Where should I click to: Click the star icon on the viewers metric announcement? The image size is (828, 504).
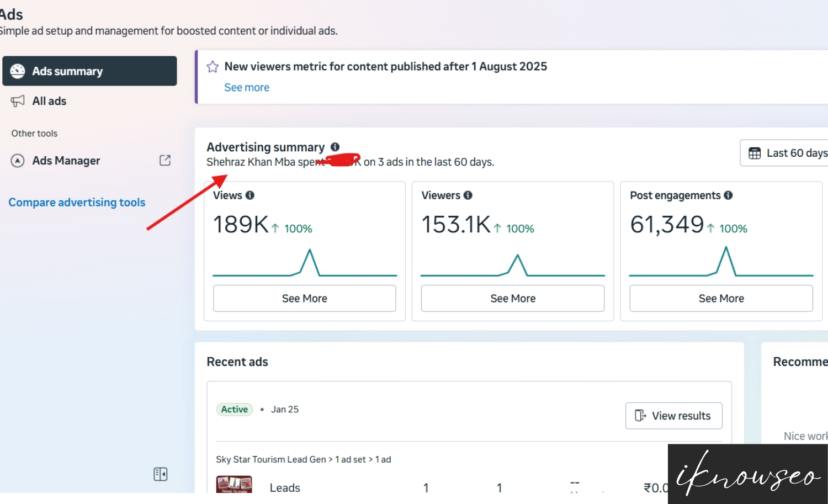pos(213,66)
